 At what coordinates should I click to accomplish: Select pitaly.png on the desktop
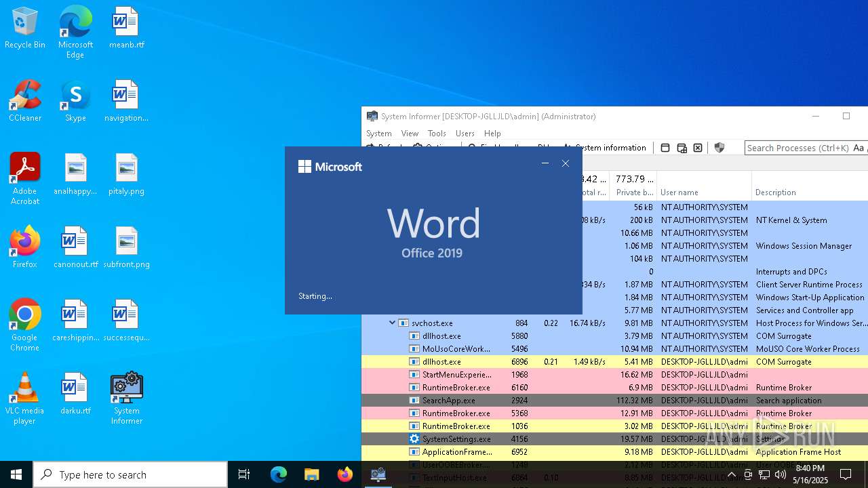pyautogui.click(x=126, y=175)
